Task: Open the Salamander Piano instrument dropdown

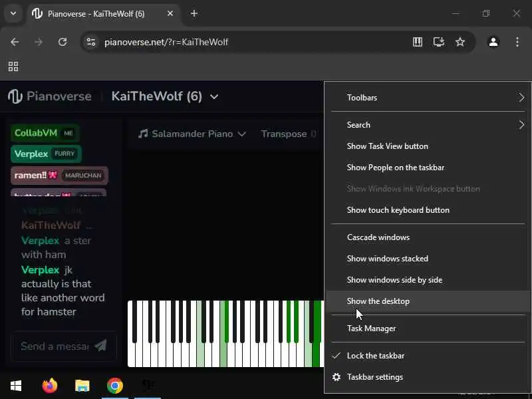Action: click(192, 134)
